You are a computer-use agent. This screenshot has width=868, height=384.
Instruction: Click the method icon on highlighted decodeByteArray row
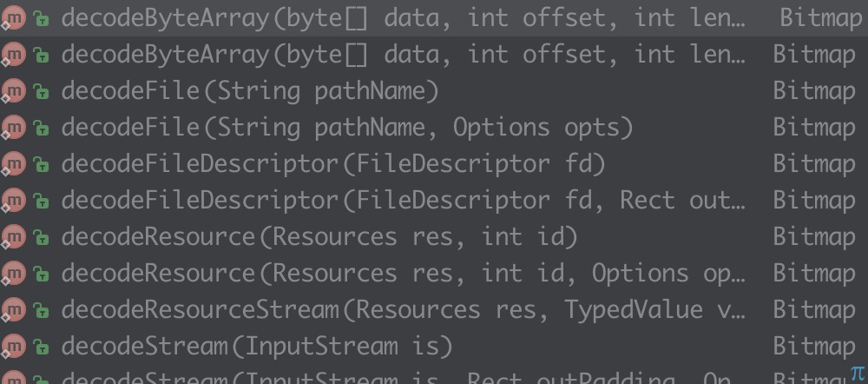coord(12,18)
